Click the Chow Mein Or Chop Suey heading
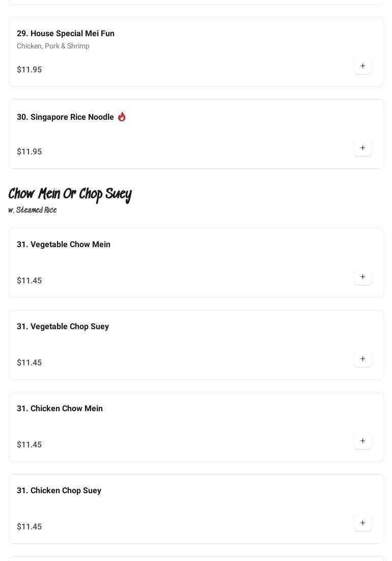 70,194
